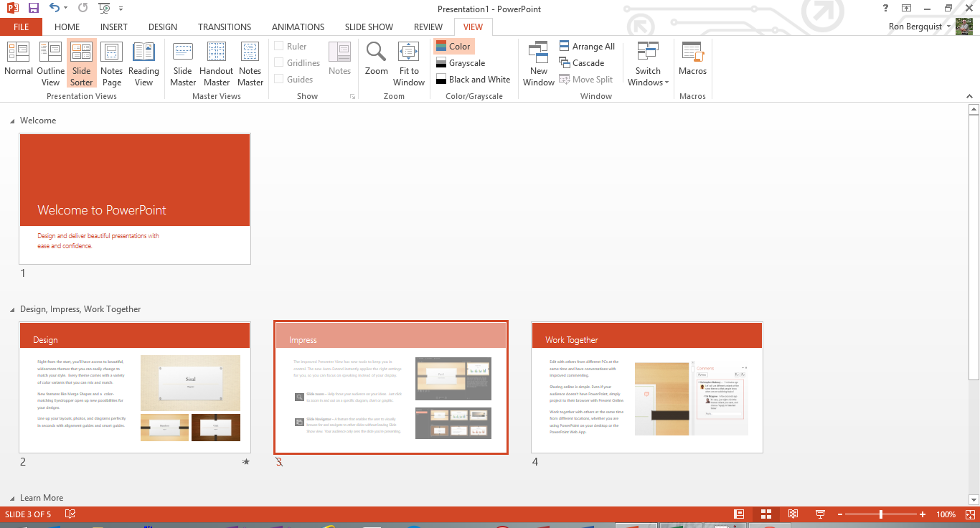Click Fit to Window
The height and width of the screenshot is (528, 980).
pyautogui.click(x=409, y=63)
